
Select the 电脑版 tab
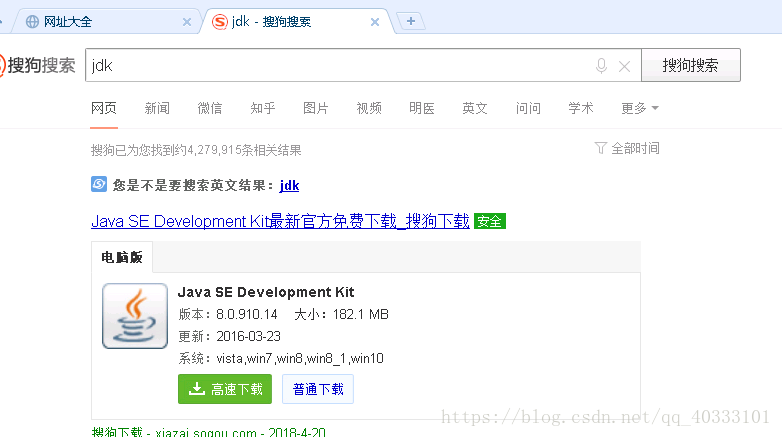pos(122,257)
